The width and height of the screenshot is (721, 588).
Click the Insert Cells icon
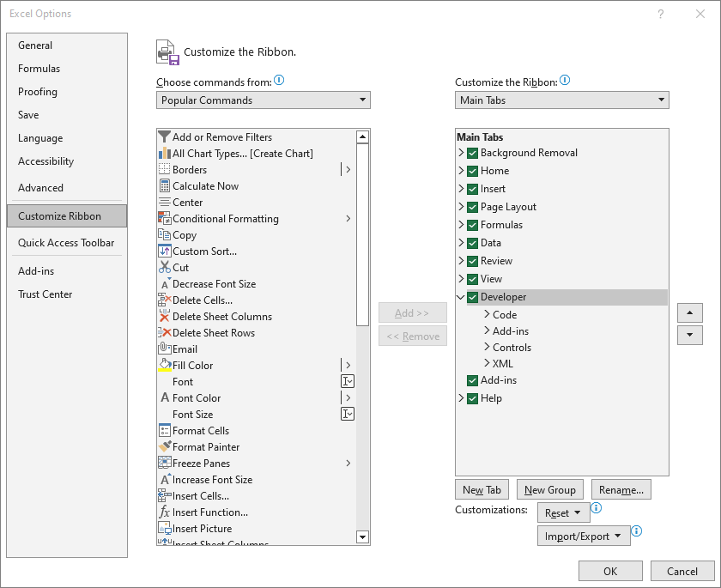pos(164,495)
